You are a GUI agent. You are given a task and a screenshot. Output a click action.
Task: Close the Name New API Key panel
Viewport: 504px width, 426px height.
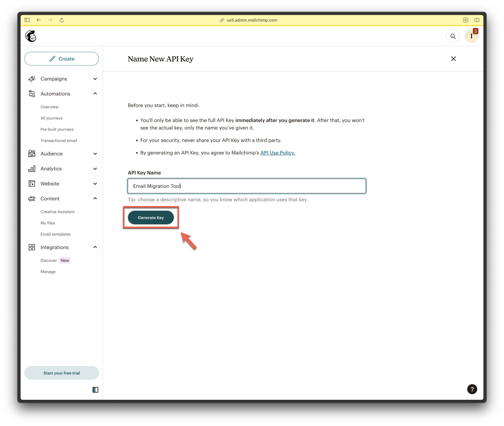(453, 59)
